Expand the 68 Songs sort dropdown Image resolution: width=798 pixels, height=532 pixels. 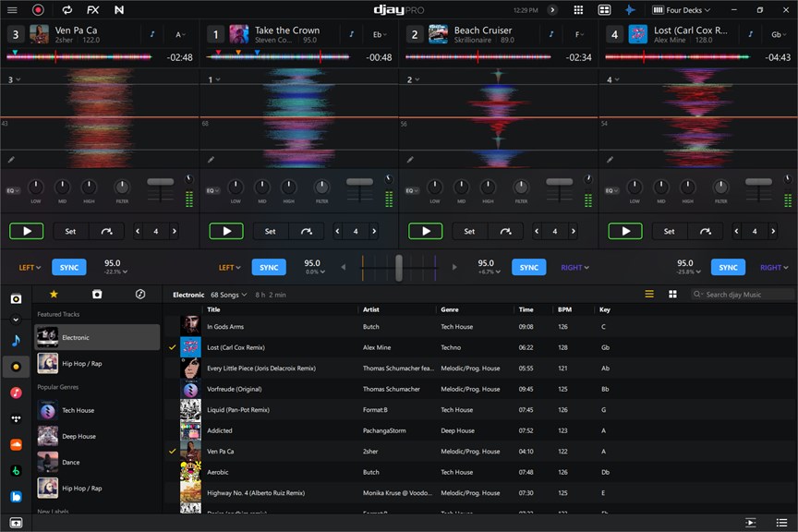pyautogui.click(x=229, y=295)
